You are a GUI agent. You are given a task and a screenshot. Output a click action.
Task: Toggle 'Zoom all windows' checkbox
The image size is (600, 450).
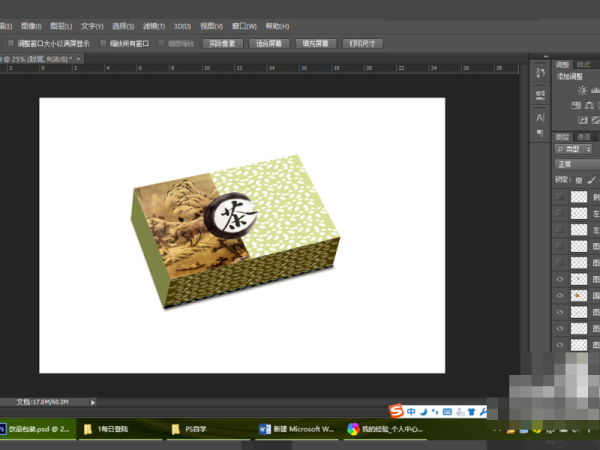click(x=103, y=44)
